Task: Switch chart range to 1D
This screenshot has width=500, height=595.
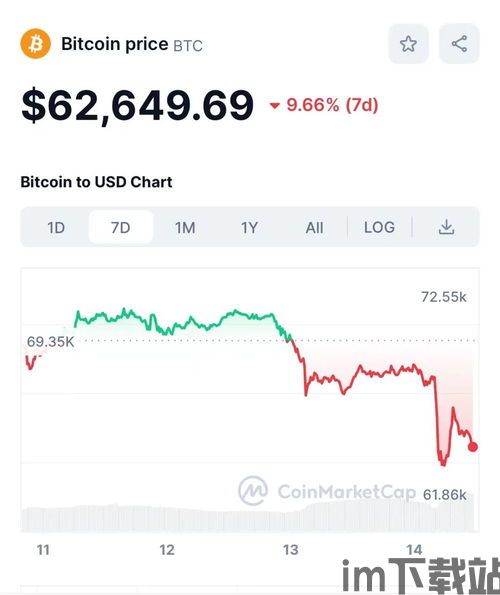Action: (x=56, y=228)
